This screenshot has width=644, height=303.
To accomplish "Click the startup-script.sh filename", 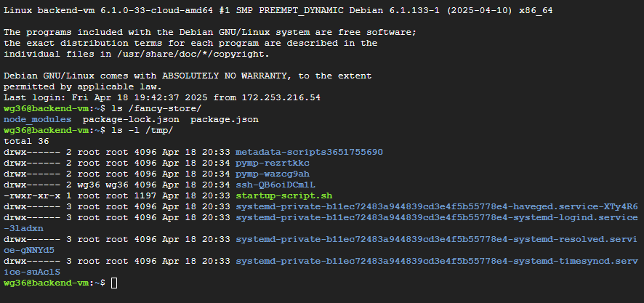I will [283, 195].
